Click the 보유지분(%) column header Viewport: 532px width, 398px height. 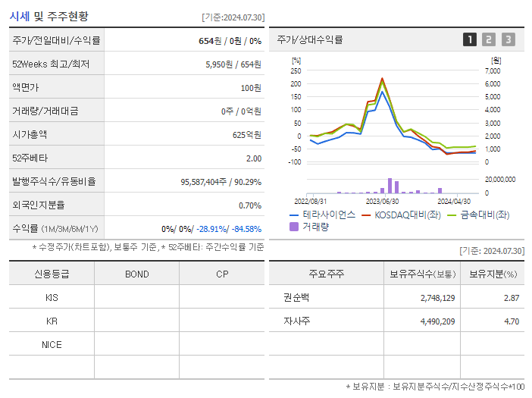point(493,274)
